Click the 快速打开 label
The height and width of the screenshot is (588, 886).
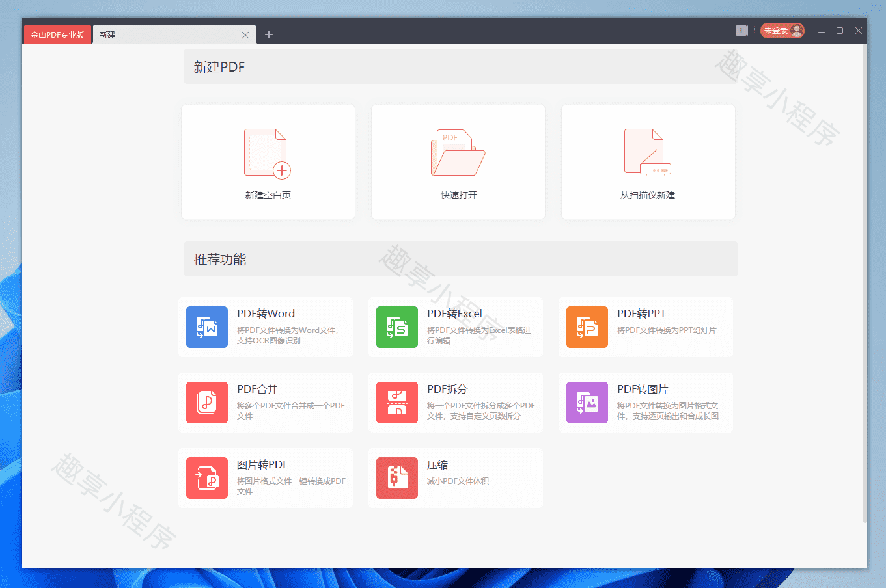[458, 195]
